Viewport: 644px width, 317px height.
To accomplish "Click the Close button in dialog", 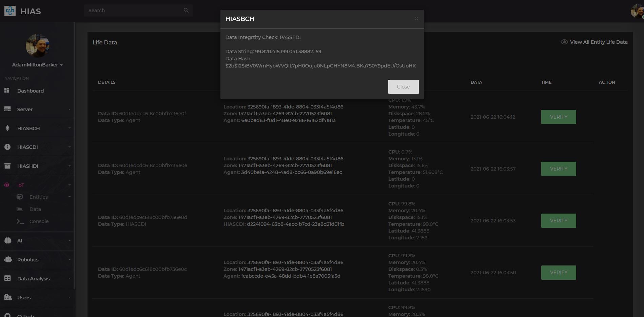I will point(403,87).
